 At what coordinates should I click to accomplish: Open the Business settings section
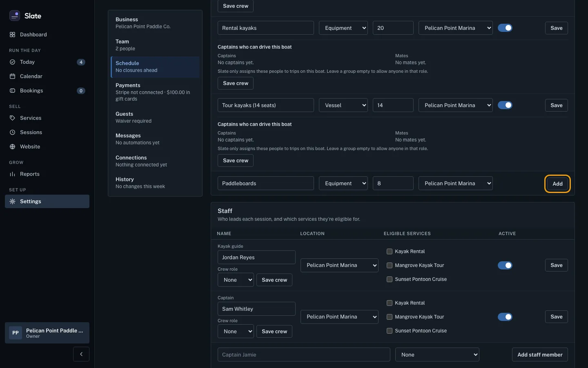(155, 23)
